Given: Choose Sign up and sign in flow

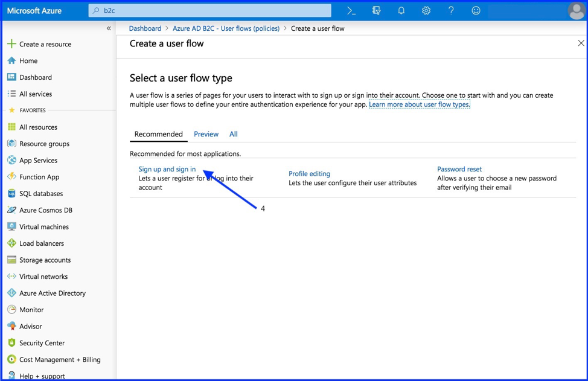Looking at the screenshot, I should [x=167, y=169].
